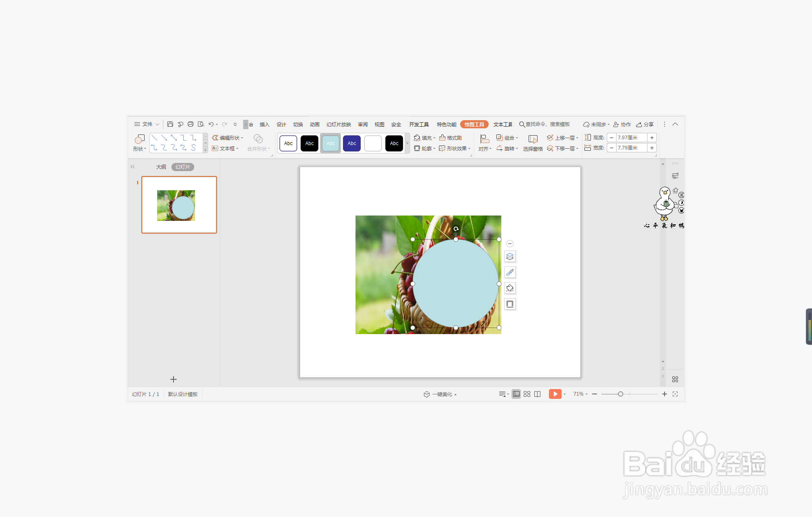Switch to slide sorter view
The width and height of the screenshot is (812, 517).
[527, 394]
